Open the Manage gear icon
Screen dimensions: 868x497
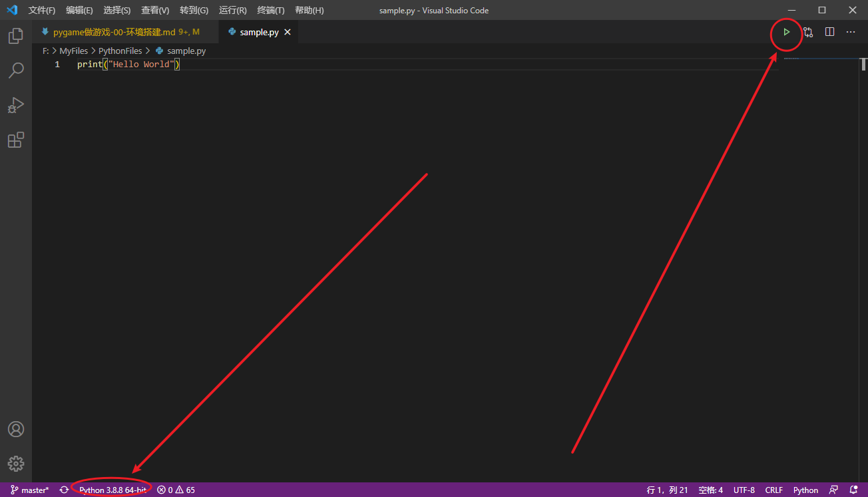(16, 464)
